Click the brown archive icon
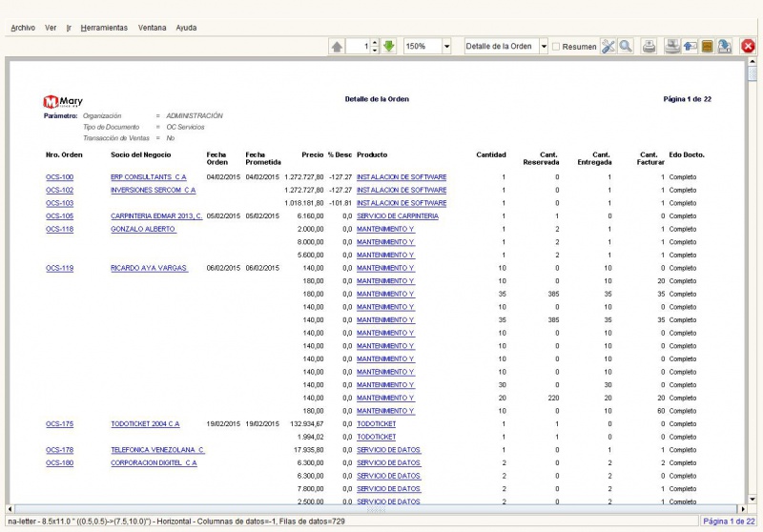 pos(707,47)
